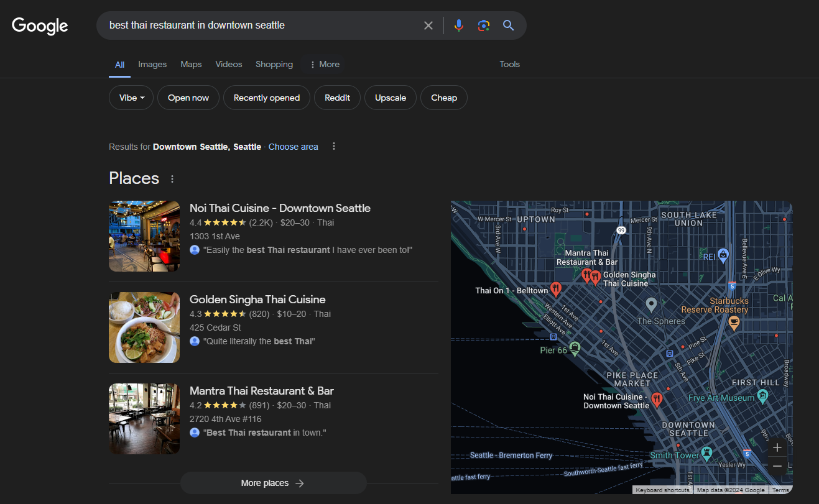Click Smith Tower map marker
This screenshot has height=504, width=819.
[706, 453]
